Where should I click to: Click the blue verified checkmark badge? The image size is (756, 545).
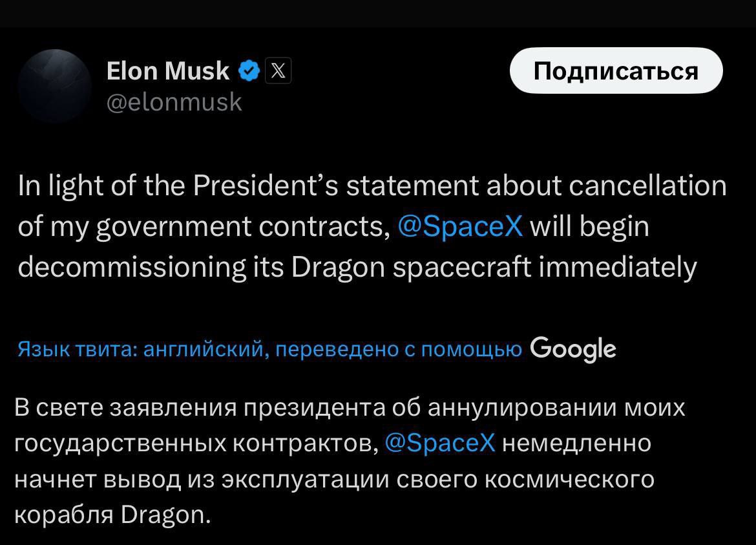click(x=249, y=70)
